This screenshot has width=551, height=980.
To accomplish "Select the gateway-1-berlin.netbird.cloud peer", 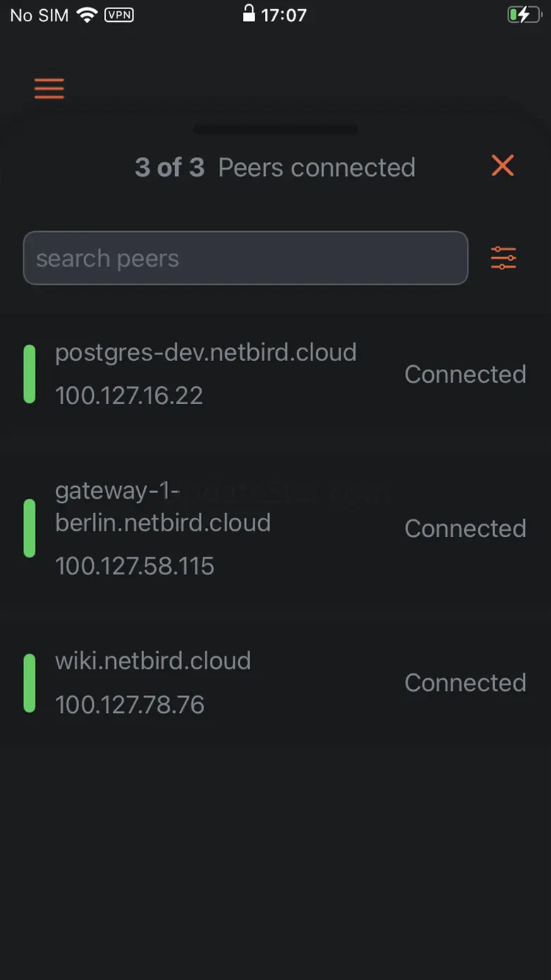I will click(162, 507).
